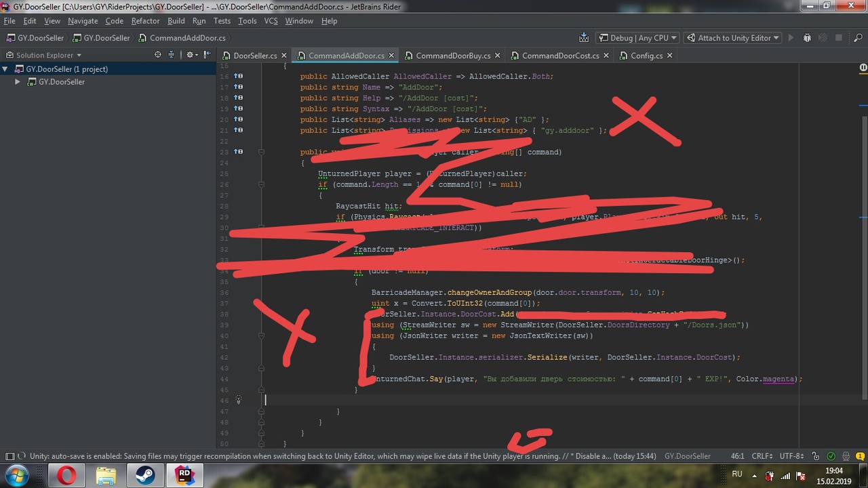Viewport: 868px width, 488px height.
Task: Click the implements gutter icon on line 19
Action: (x=238, y=108)
